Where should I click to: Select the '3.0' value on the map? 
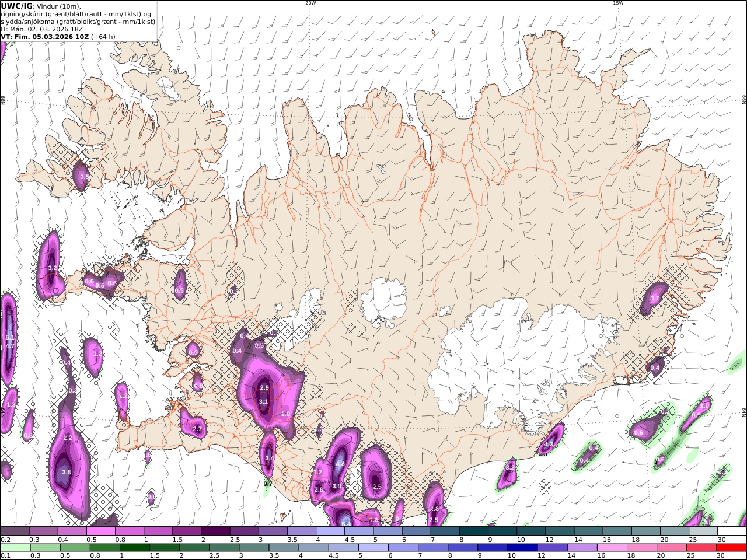point(337,486)
